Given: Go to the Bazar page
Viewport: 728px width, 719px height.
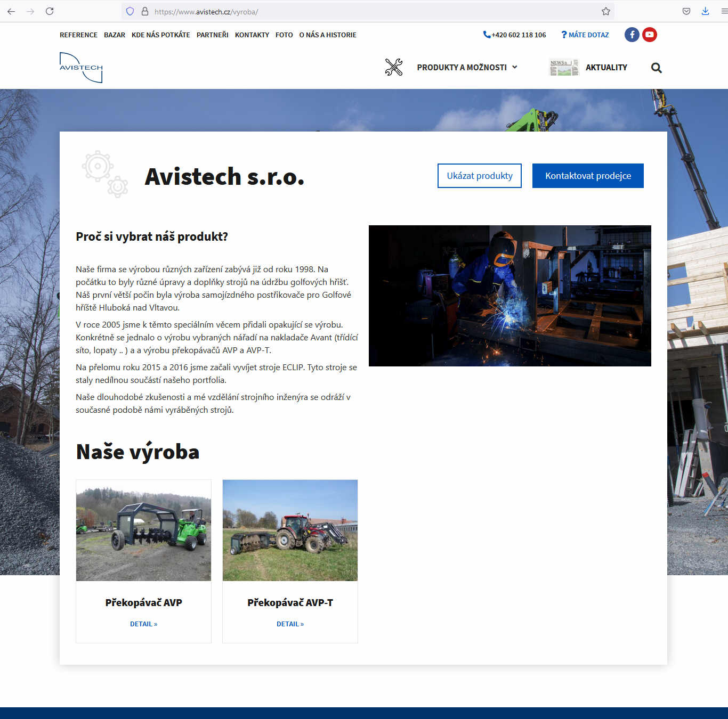Looking at the screenshot, I should pyautogui.click(x=115, y=35).
